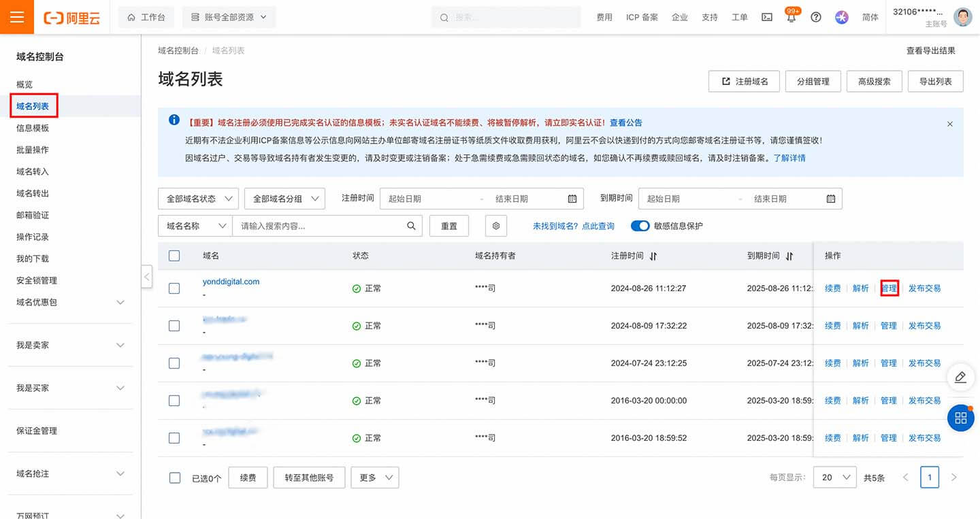Click 查看导出结果 link
980x519 pixels.
tap(930, 50)
